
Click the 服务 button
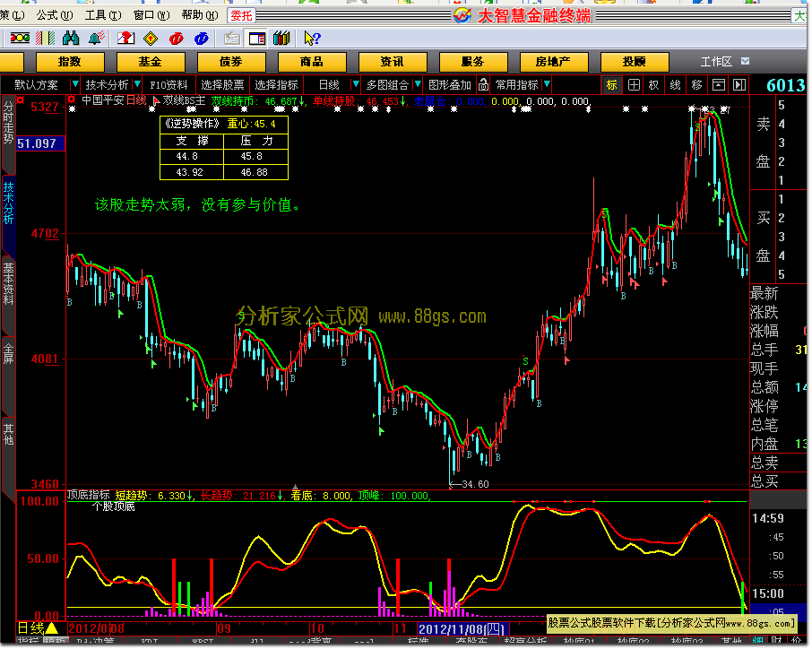[x=473, y=62]
